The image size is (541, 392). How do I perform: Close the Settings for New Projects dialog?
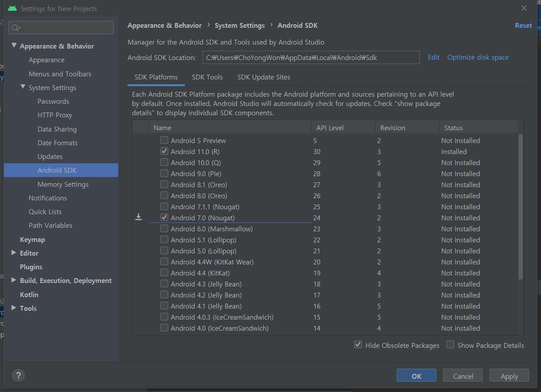coord(524,8)
